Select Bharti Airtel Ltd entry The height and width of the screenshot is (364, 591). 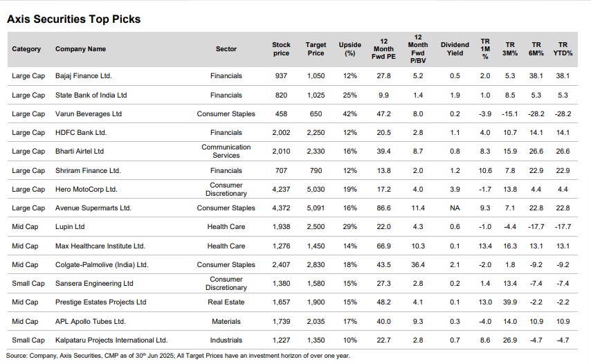[x=80, y=151]
